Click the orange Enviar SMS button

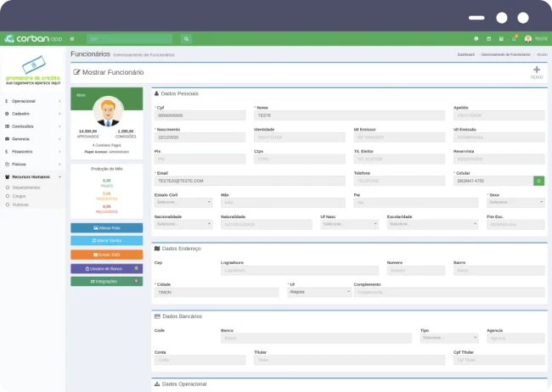(106, 255)
